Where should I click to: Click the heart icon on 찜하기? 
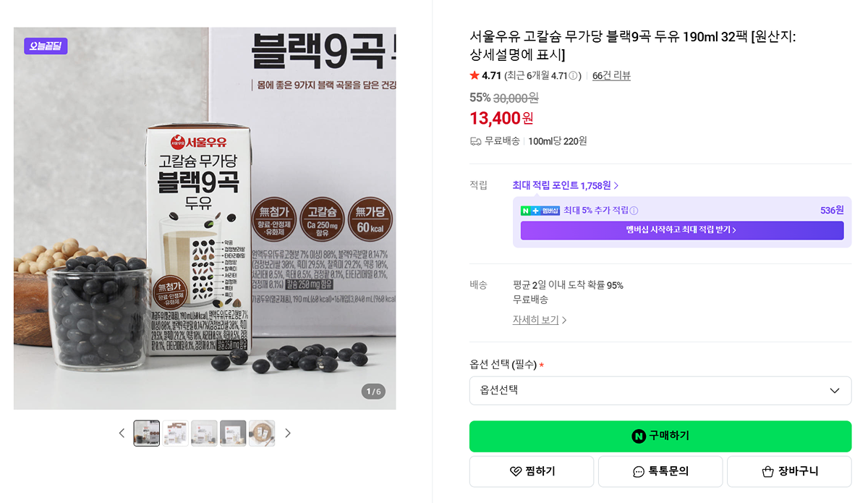(515, 472)
